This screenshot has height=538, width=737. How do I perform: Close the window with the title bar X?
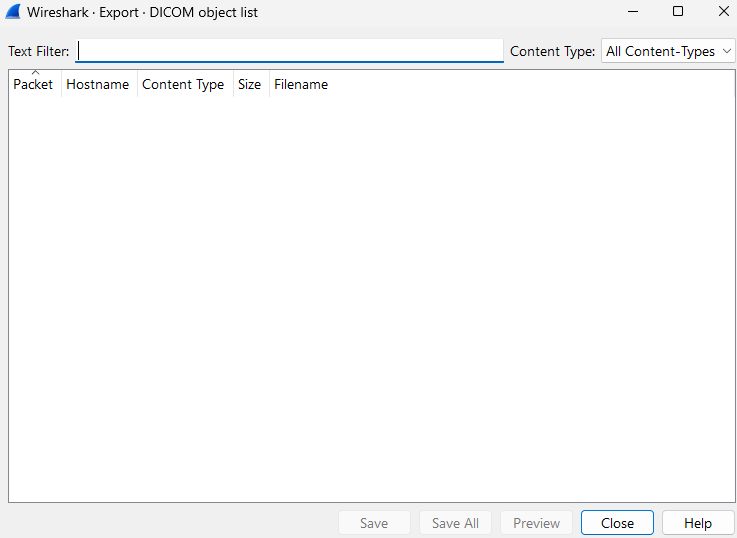click(x=723, y=11)
